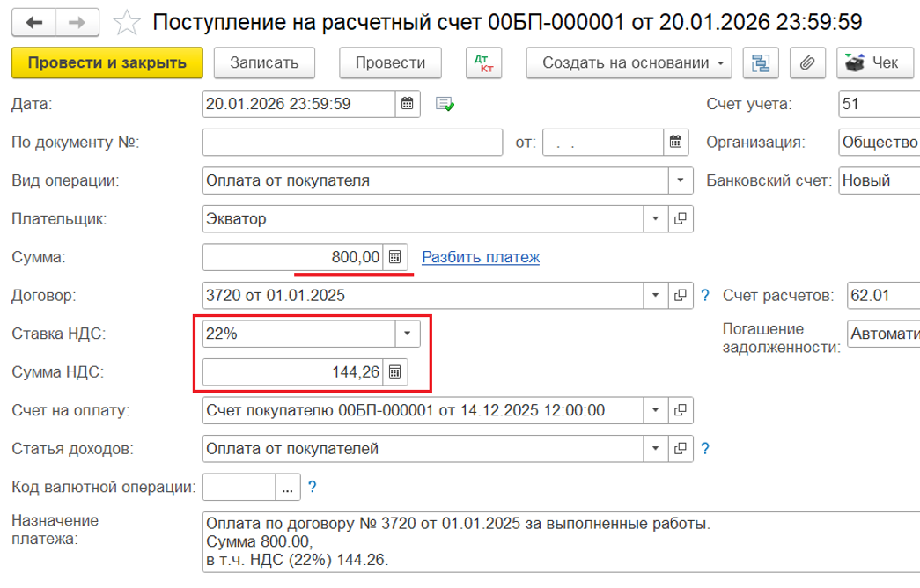
Task: Open calendar picker for Дата field
Action: pyautogui.click(x=407, y=104)
